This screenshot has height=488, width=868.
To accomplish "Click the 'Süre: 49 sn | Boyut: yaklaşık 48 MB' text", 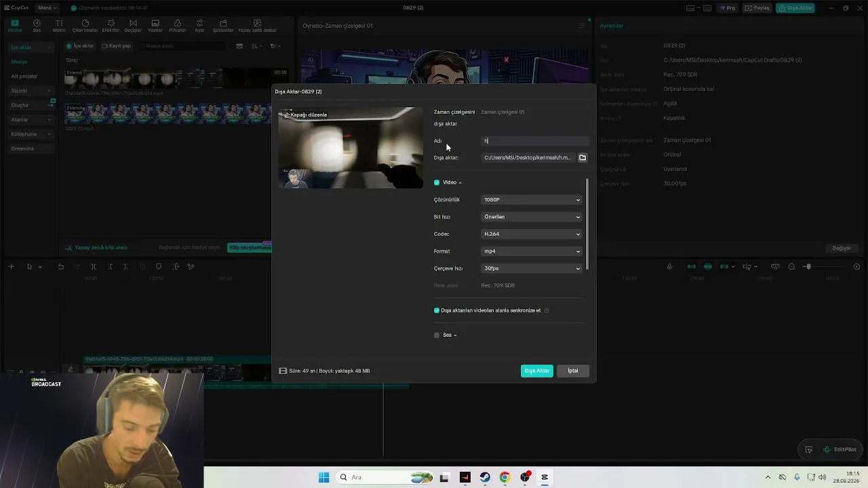I will pyautogui.click(x=330, y=371).
